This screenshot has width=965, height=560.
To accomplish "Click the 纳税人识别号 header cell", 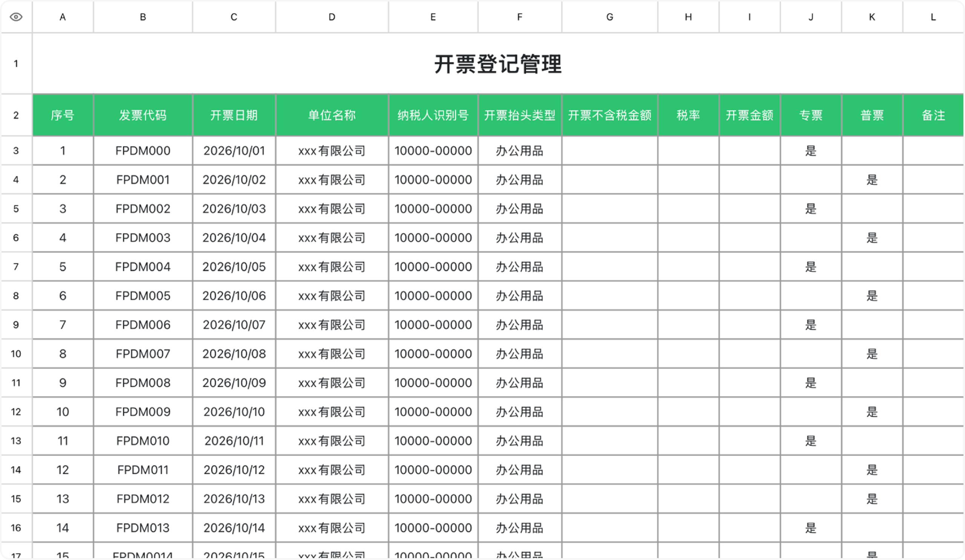I will click(x=433, y=115).
